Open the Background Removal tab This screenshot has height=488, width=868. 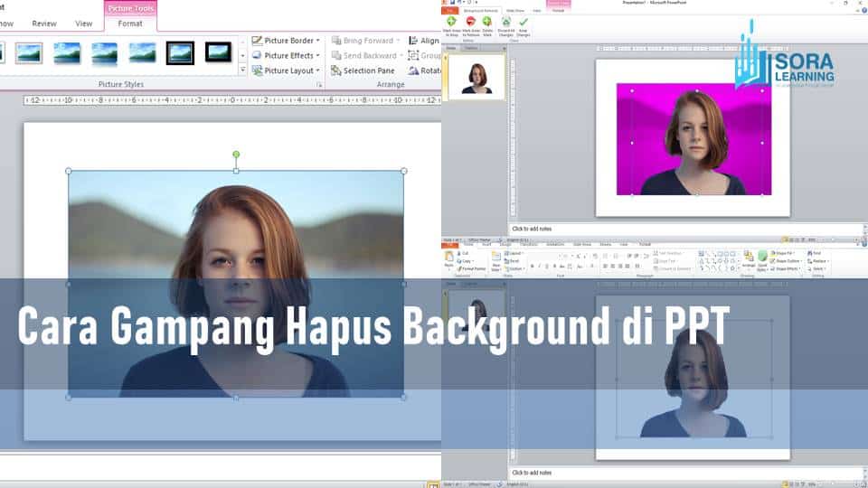point(480,11)
